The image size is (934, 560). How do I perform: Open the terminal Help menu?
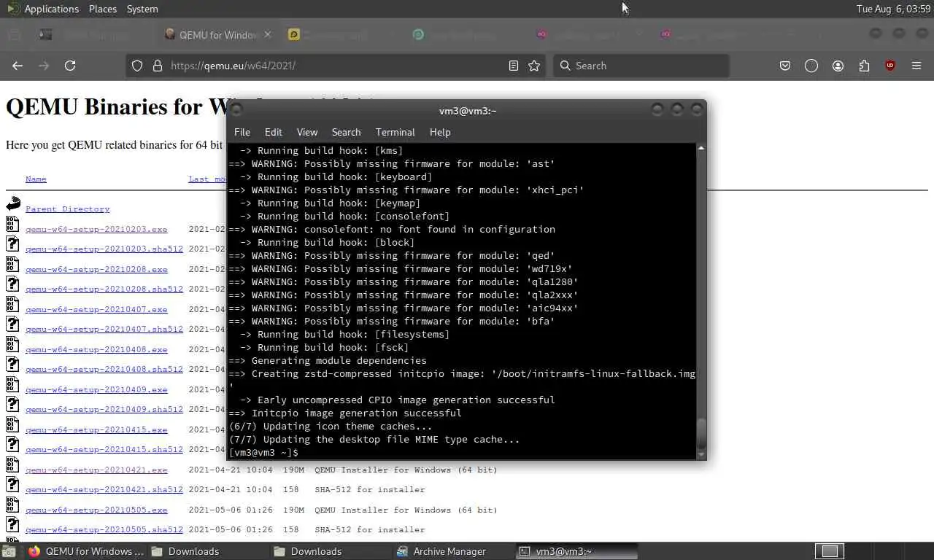440,132
